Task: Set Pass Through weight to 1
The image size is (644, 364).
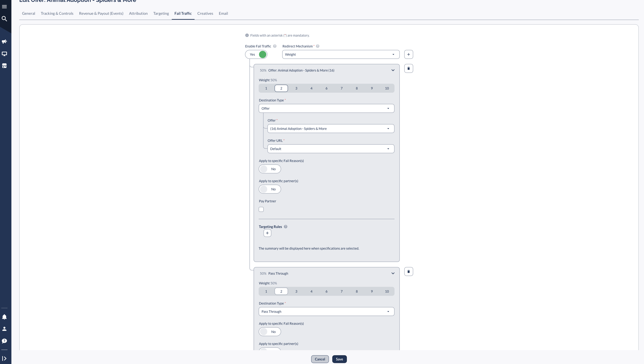Action: point(266,291)
